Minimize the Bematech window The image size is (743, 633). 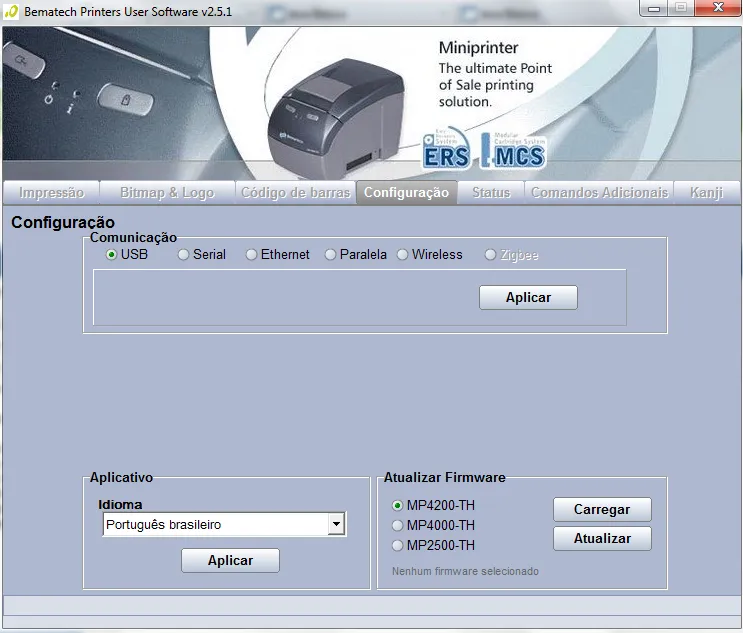pos(654,8)
